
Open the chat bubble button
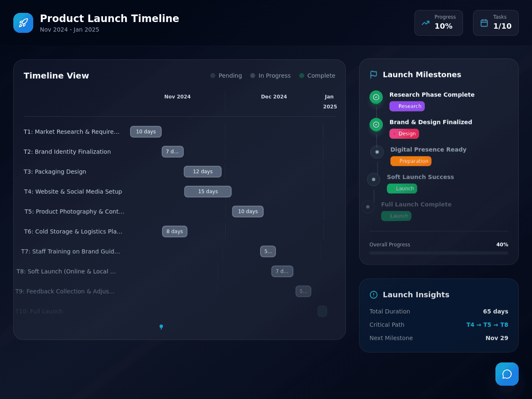click(507, 374)
